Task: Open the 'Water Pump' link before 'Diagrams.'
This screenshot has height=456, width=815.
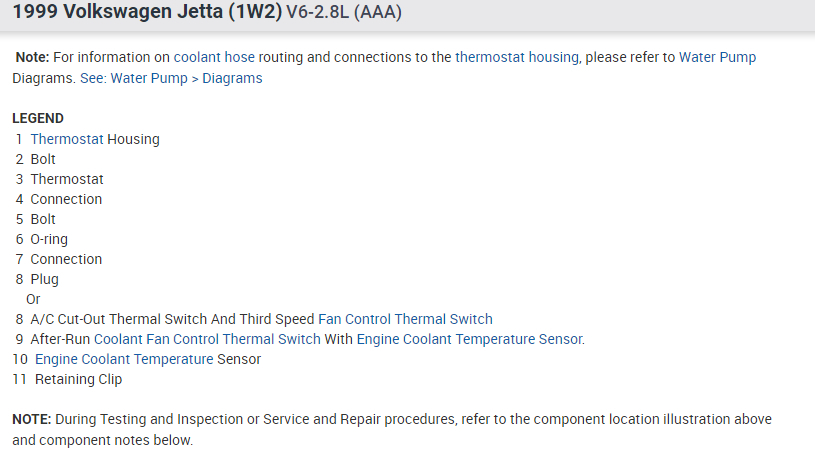Action: pos(717,57)
